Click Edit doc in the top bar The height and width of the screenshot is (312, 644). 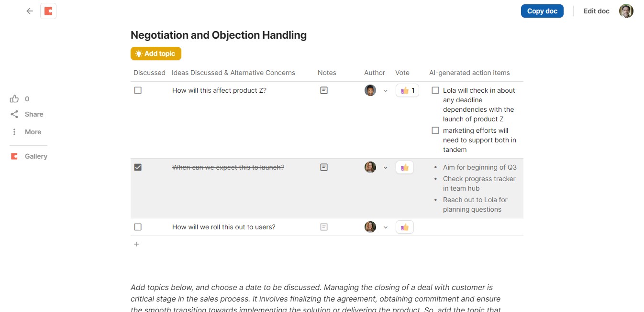(x=596, y=11)
